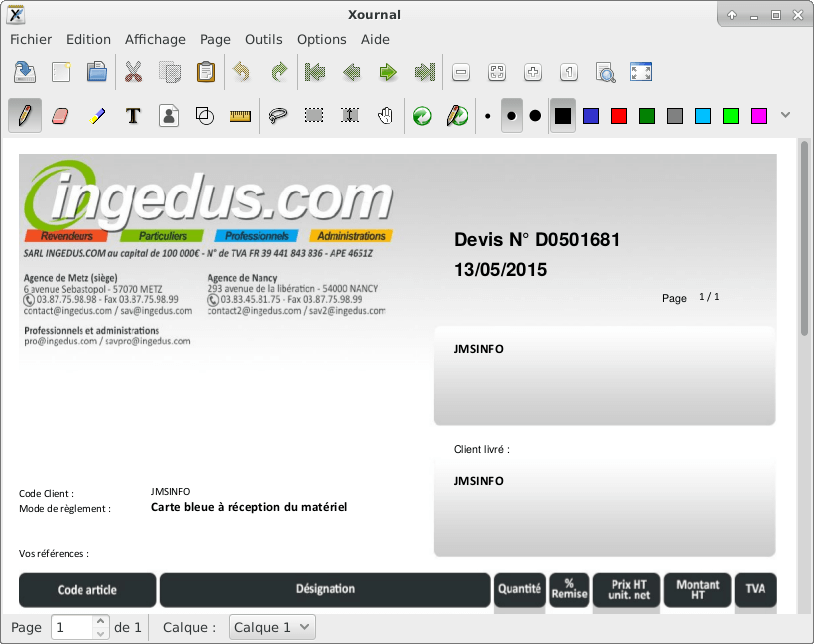Pick the magenta color swatch
Image resolution: width=814 pixels, height=644 pixels.
[x=759, y=116]
